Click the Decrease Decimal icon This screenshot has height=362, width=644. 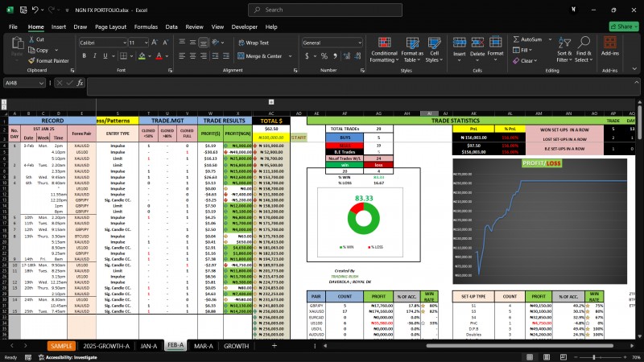coord(357,56)
